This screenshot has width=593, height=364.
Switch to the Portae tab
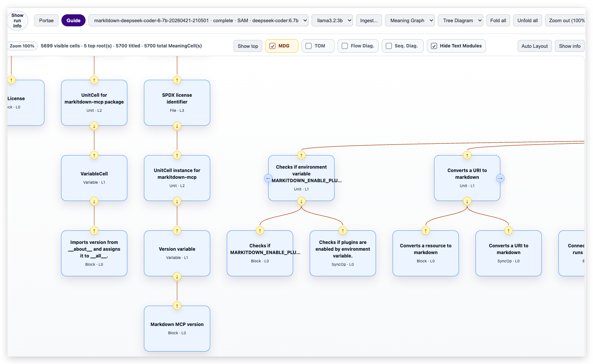pos(46,20)
